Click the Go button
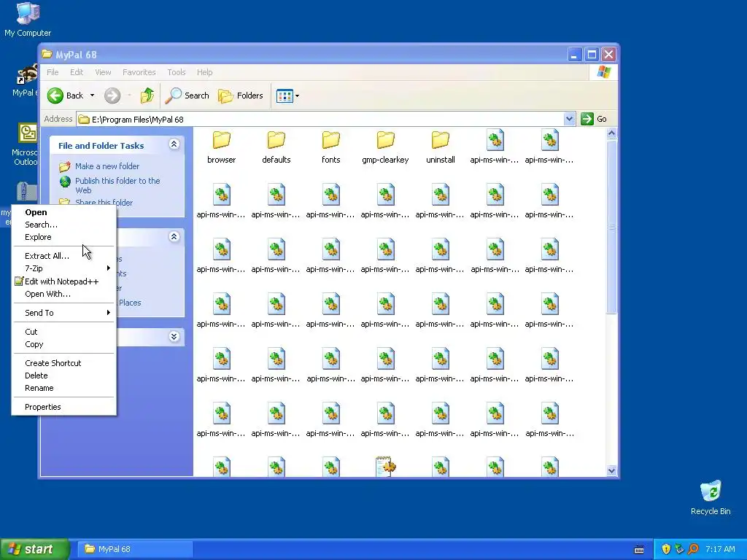 (594, 119)
